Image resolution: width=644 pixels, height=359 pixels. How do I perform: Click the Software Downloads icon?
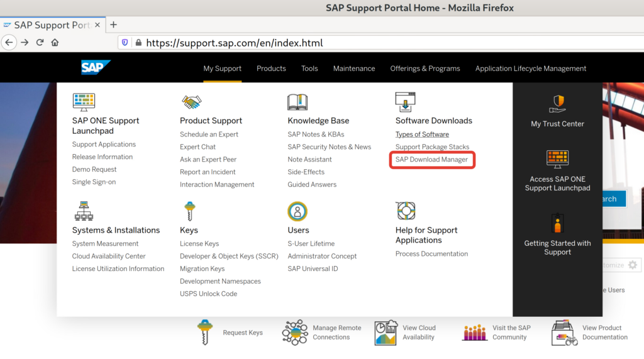point(406,102)
